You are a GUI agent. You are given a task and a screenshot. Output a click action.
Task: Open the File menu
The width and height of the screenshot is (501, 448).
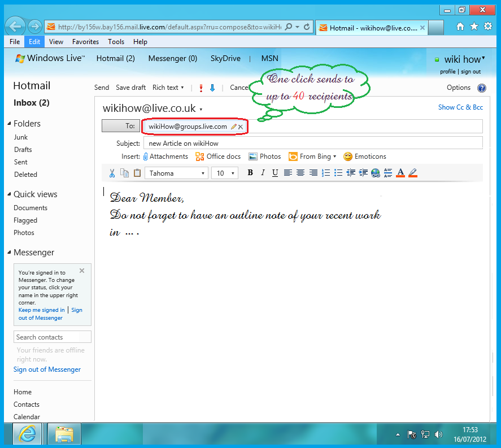point(15,42)
